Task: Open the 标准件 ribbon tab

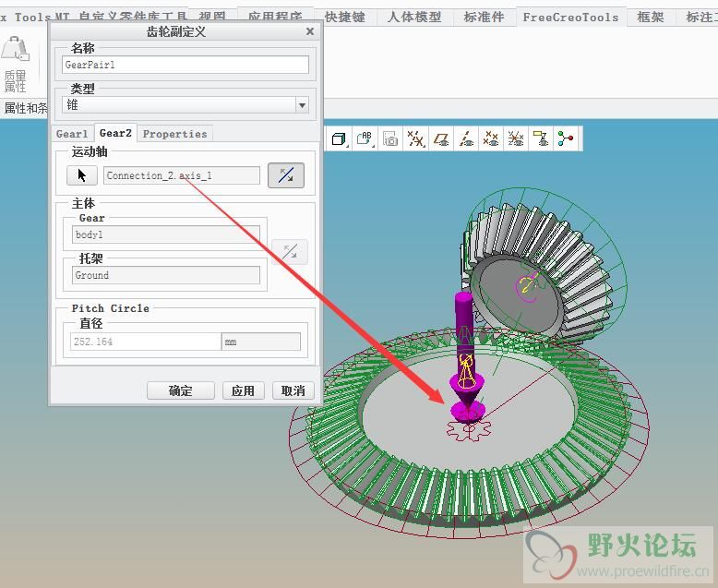Action: pos(484,18)
